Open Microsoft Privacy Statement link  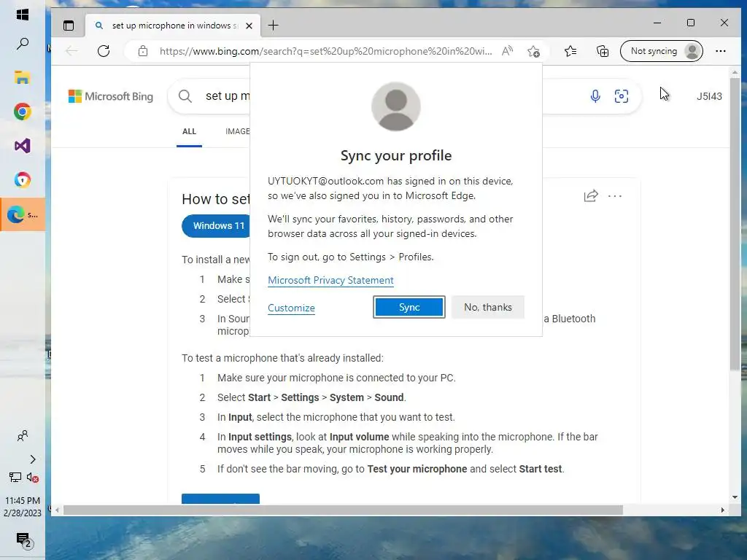tap(330, 281)
